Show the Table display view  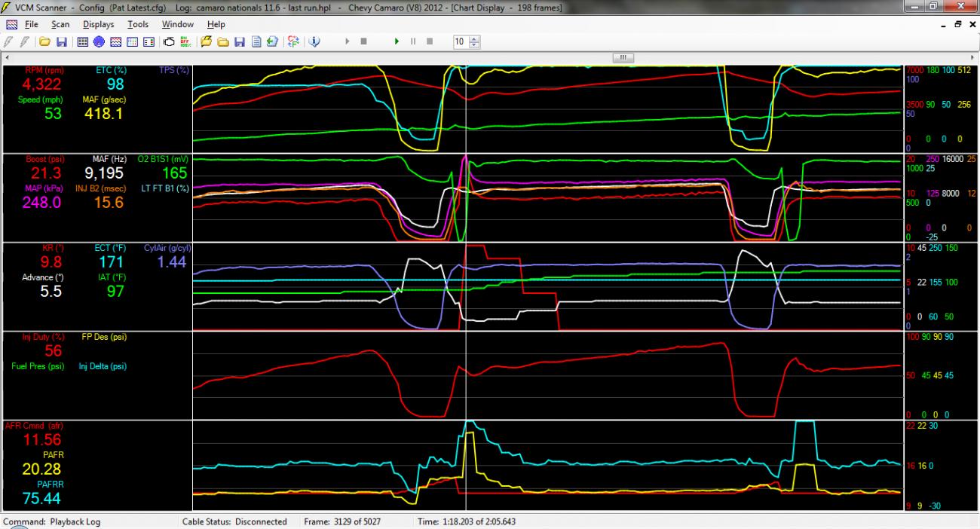click(x=83, y=41)
